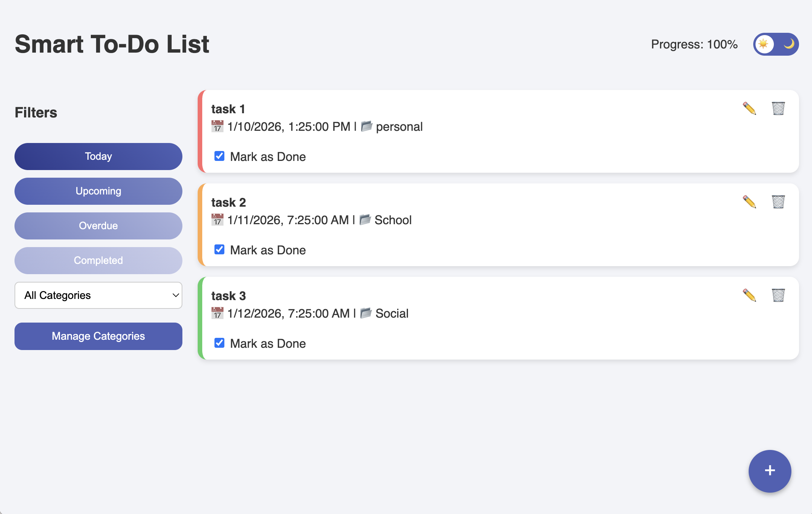Click the calendar icon on task 1
The width and height of the screenshot is (812, 514).
(217, 126)
